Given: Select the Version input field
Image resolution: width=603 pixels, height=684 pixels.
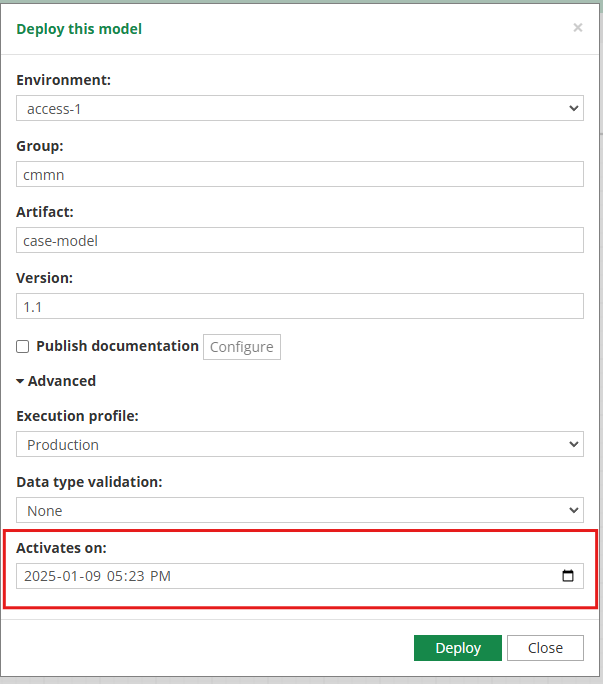Looking at the screenshot, I should point(300,306).
